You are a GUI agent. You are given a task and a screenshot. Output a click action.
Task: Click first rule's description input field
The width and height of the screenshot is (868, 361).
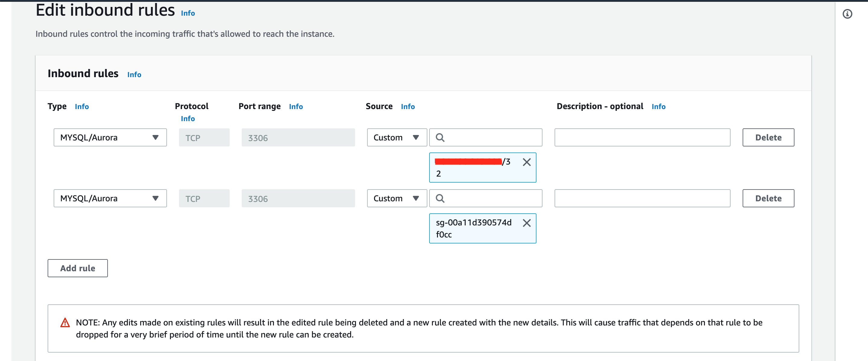642,137
